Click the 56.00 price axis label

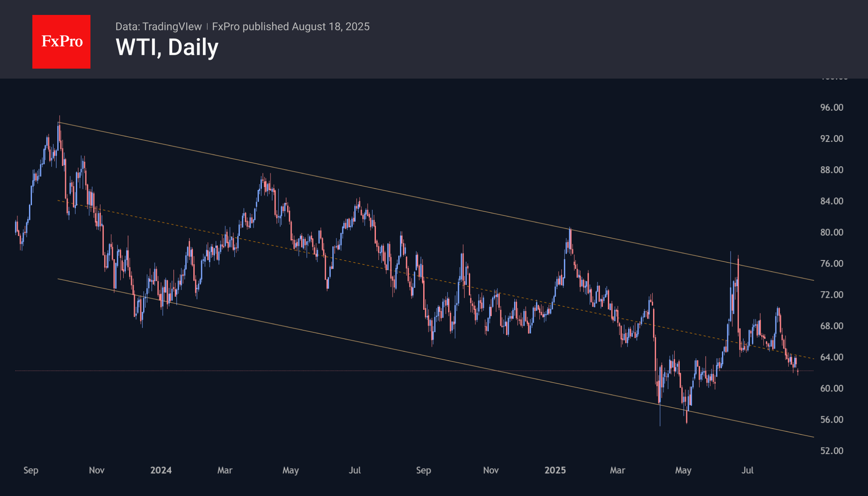click(x=831, y=420)
